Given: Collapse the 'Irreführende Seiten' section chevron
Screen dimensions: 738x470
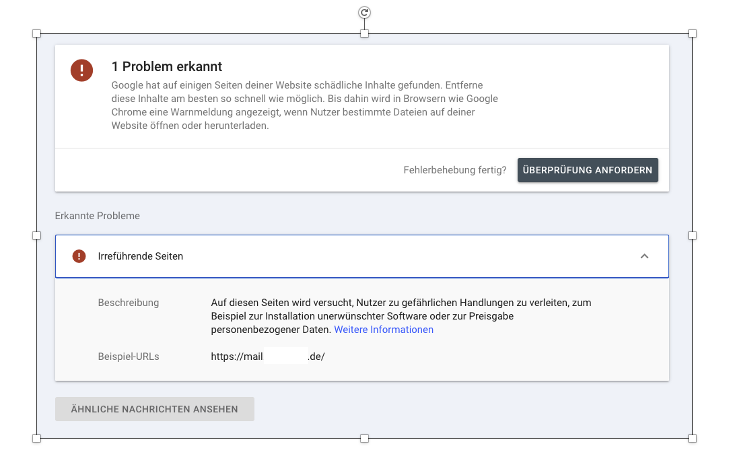Looking at the screenshot, I should pyautogui.click(x=644, y=256).
